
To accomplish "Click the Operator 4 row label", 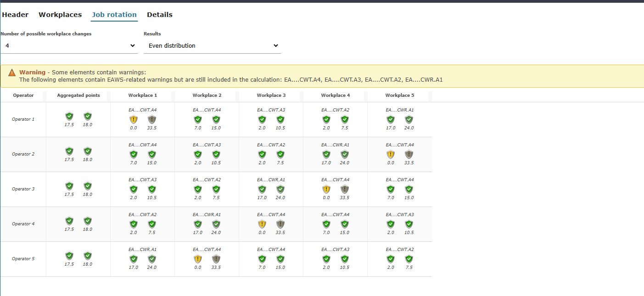I will click(x=23, y=224).
